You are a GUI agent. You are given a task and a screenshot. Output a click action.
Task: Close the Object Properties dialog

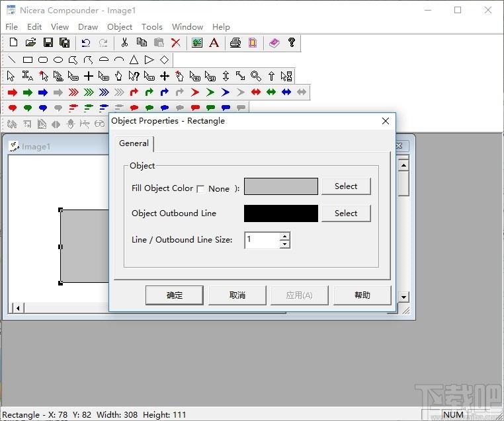pos(386,121)
